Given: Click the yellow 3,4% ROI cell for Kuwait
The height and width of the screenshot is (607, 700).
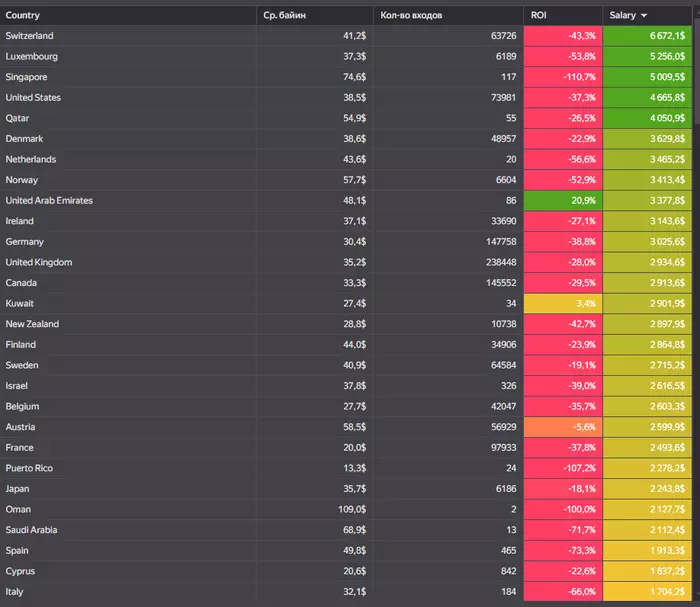Looking at the screenshot, I should [563, 304].
